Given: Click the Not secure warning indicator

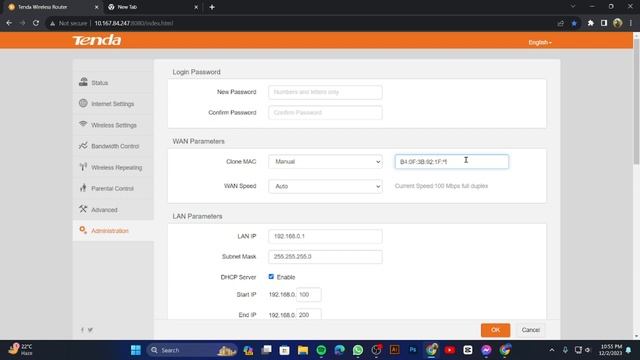Looking at the screenshot, I should pos(69,23).
